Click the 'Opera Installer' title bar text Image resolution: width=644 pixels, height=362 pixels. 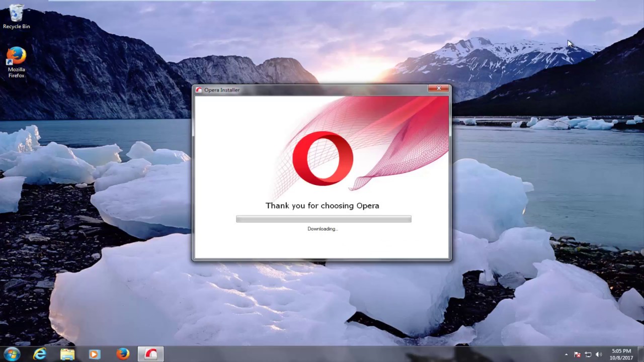222,90
